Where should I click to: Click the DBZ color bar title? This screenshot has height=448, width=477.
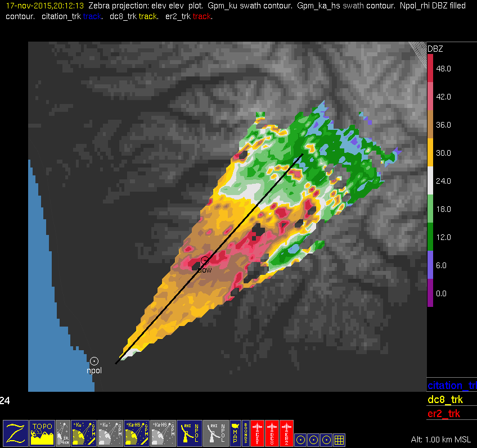435,49
